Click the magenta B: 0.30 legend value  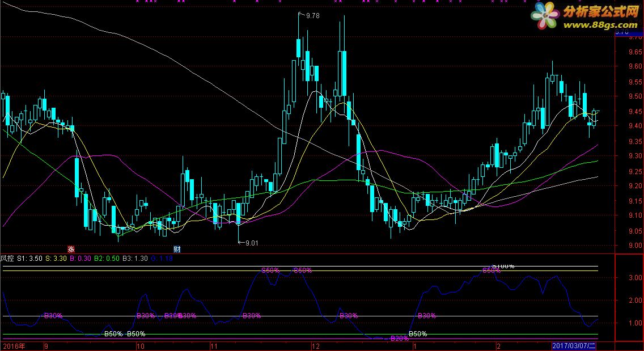[x=80, y=259]
